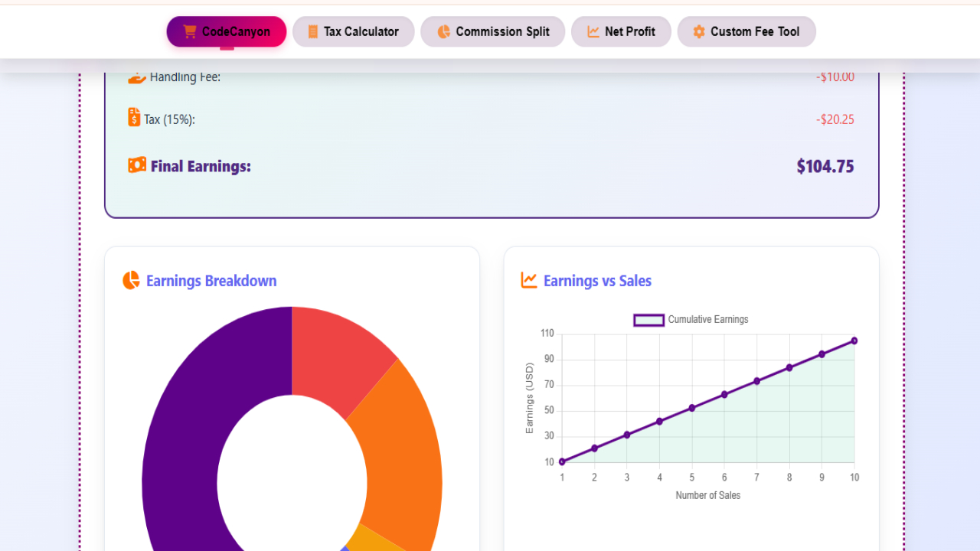This screenshot has height=551, width=980.
Task: Click the "Number of Sales" axis title
Action: point(708,495)
